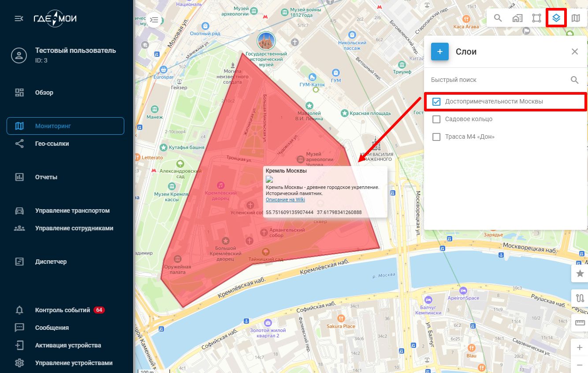The width and height of the screenshot is (588, 373).
Task: Click the buildings icon in map toolbar
Action: 517,18
